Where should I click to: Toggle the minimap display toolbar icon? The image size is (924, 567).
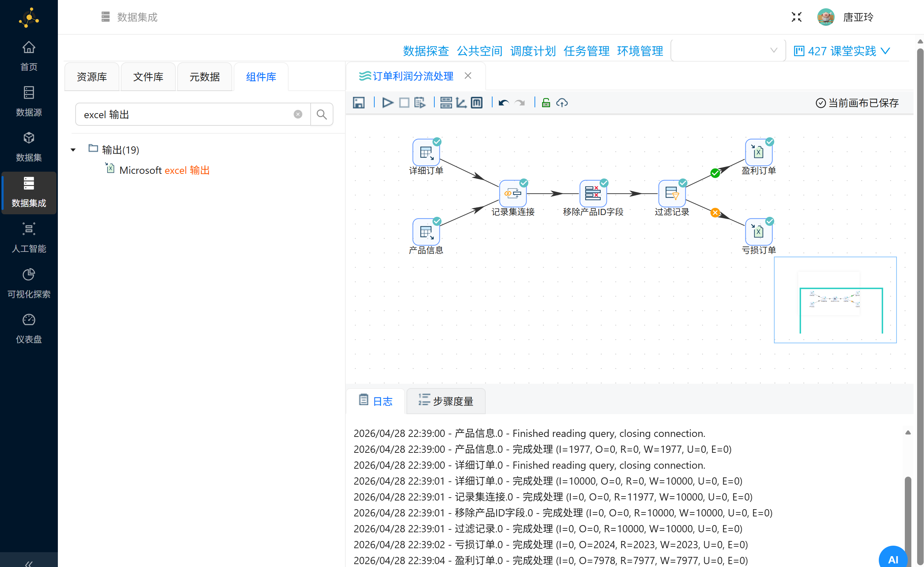pyautogui.click(x=476, y=103)
